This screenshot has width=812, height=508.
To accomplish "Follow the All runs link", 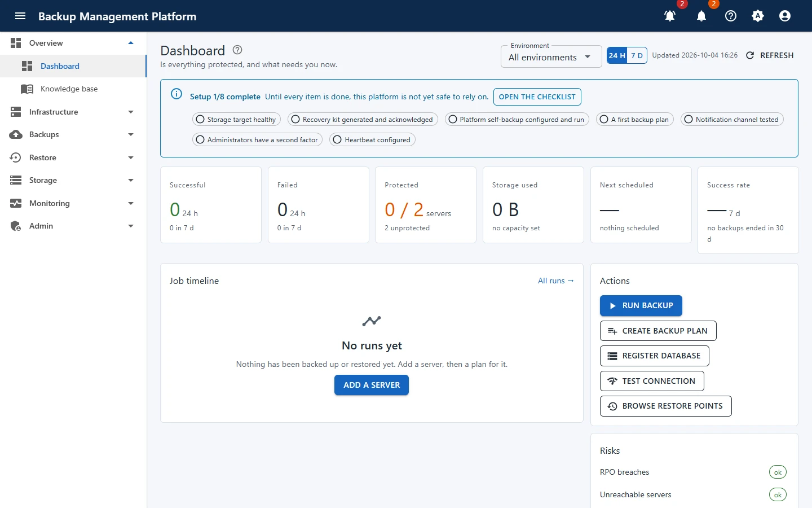I will 555,281.
